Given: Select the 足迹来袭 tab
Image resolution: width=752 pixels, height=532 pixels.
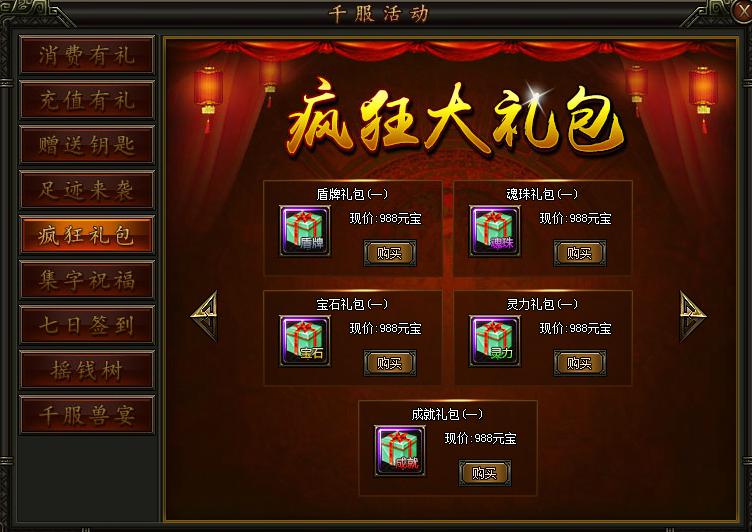Looking at the screenshot, I should coord(87,190).
